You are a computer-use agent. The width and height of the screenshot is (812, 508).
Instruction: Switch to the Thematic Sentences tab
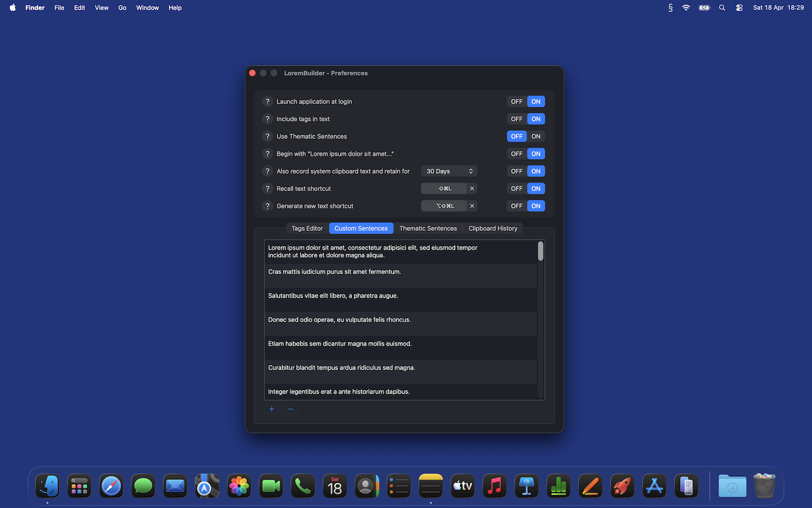pos(428,228)
